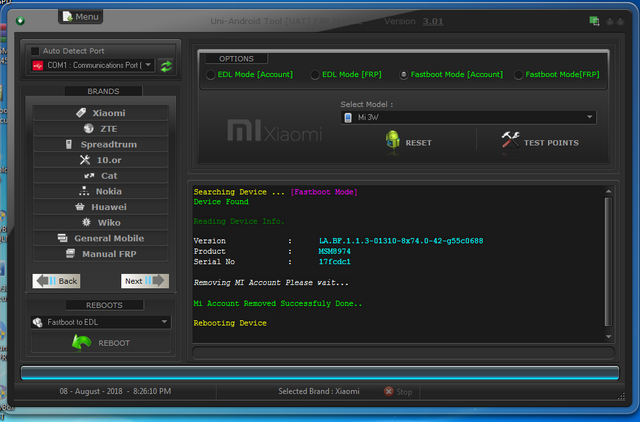
Task: Select EDL Mode [Account] option
Action: (249, 75)
